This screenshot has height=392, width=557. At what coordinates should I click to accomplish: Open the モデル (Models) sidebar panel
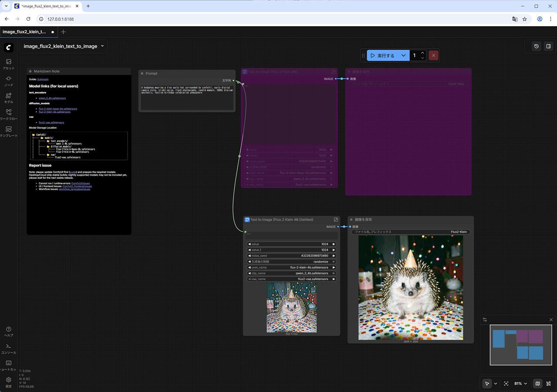coord(9,98)
